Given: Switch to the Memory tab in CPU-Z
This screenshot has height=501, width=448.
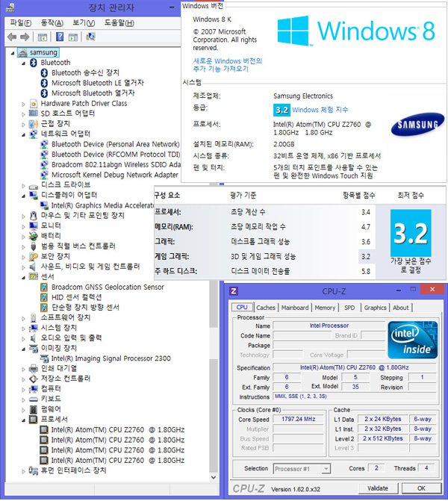Looking at the screenshot, I should [325, 308].
